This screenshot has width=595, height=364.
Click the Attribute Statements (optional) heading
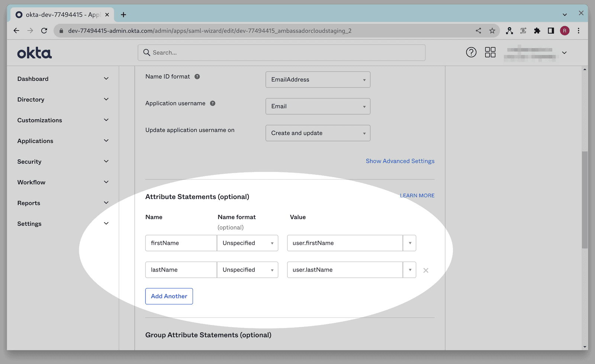tap(197, 197)
